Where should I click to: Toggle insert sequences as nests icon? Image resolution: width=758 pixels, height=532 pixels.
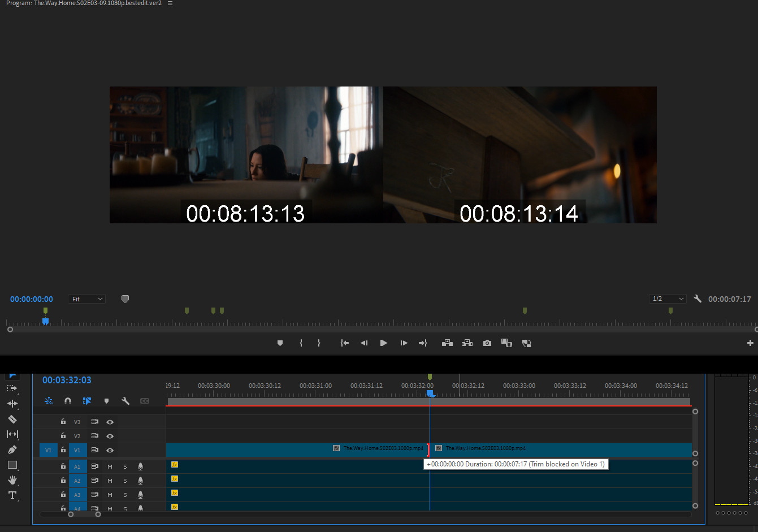point(49,401)
